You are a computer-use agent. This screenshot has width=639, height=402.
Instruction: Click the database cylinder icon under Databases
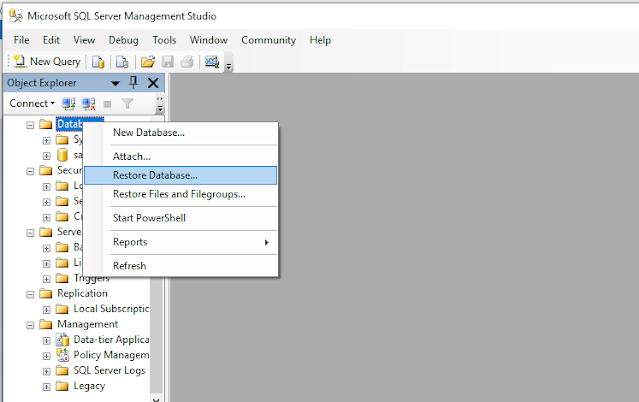point(62,155)
